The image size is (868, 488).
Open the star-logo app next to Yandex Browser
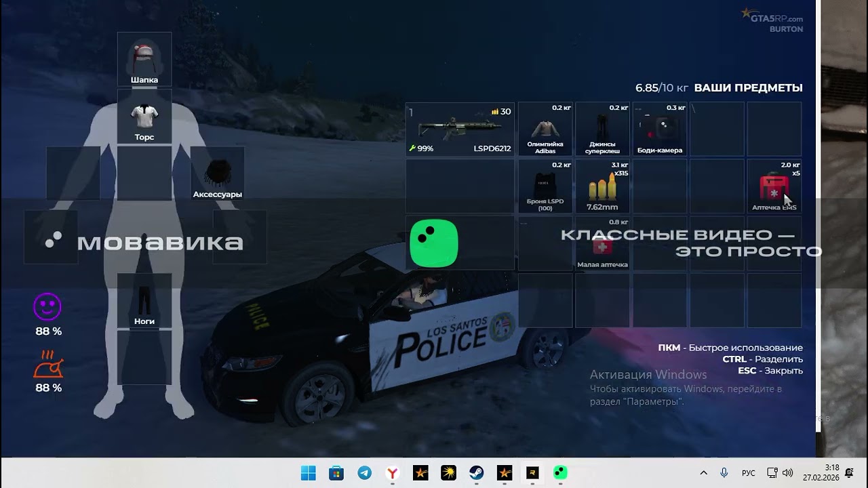(x=420, y=473)
